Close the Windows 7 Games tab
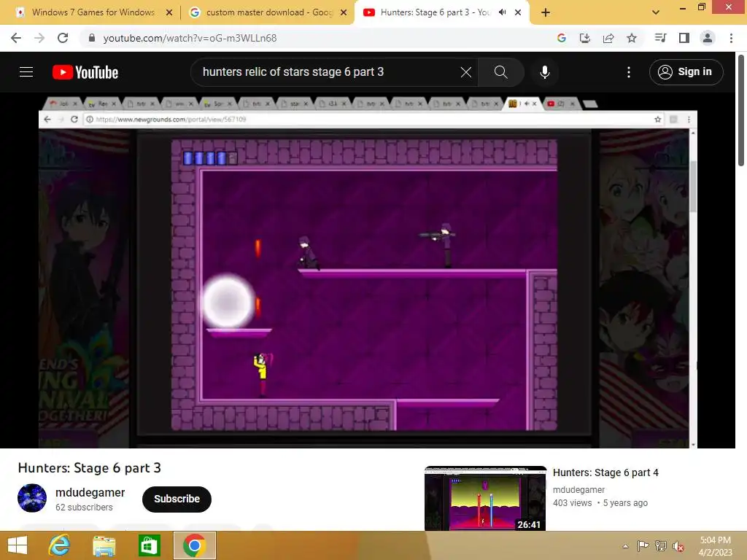The height and width of the screenshot is (560, 747). tap(169, 13)
